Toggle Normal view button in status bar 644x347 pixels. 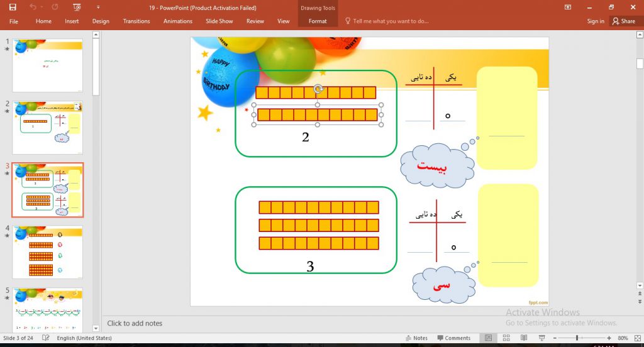click(x=489, y=338)
